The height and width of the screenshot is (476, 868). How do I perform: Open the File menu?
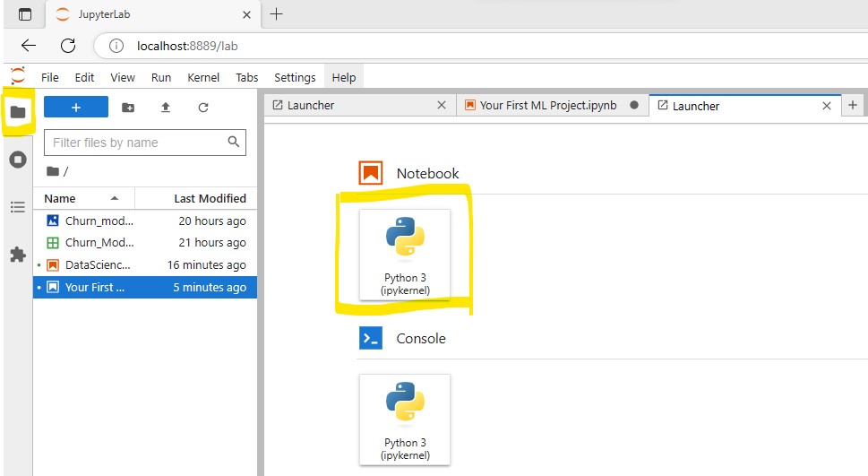(50, 78)
